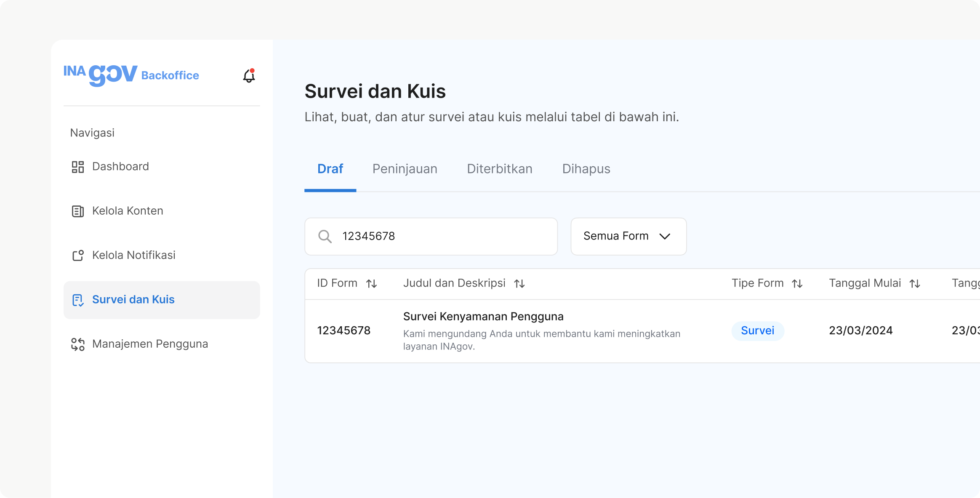Switch to the Peninjauan tab

pyautogui.click(x=405, y=169)
